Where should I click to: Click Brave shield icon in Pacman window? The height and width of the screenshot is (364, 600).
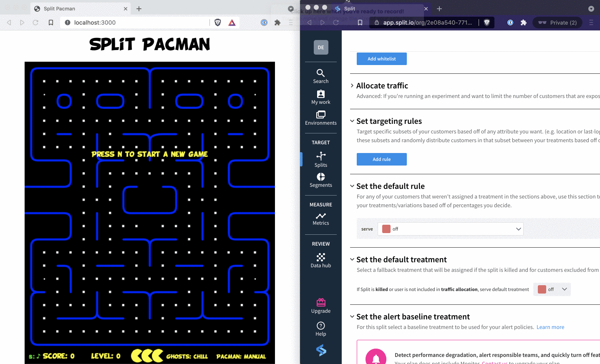[218, 23]
